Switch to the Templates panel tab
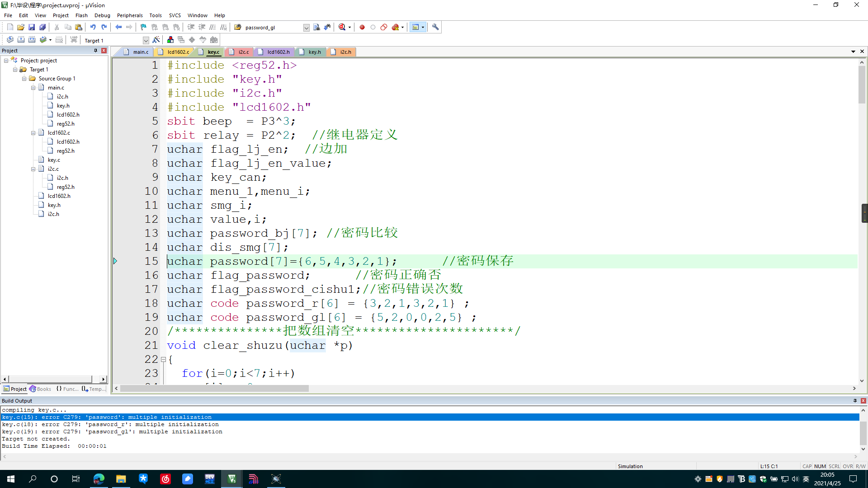 94,389
